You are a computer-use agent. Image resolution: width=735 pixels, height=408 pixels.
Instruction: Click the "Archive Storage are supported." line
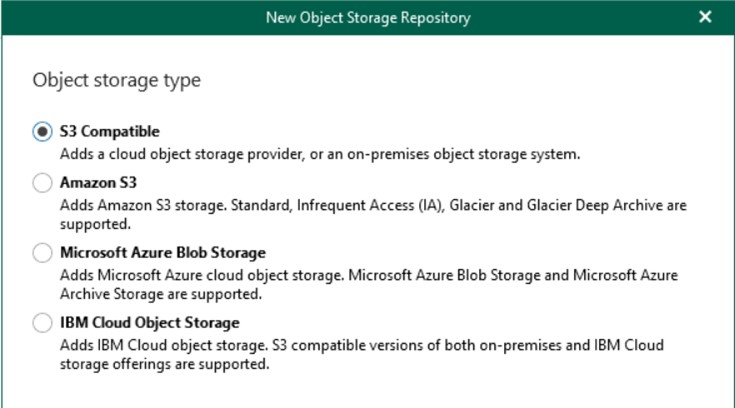tap(161, 295)
